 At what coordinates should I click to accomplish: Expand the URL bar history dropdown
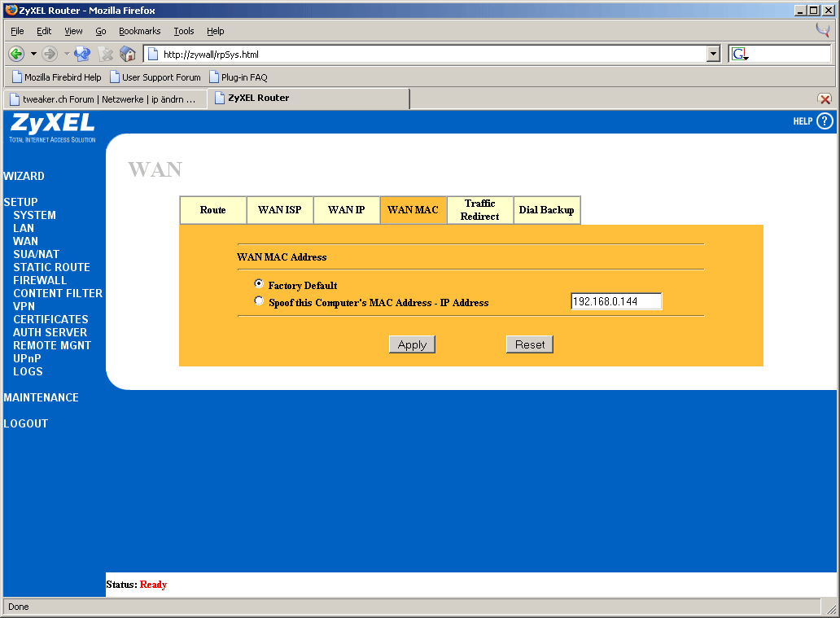click(714, 54)
